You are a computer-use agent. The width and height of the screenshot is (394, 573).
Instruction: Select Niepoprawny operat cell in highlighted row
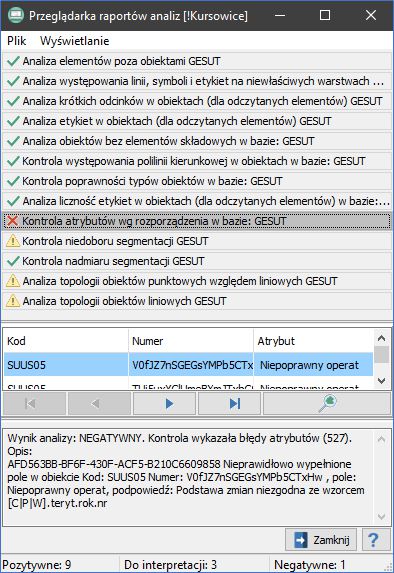click(x=314, y=365)
